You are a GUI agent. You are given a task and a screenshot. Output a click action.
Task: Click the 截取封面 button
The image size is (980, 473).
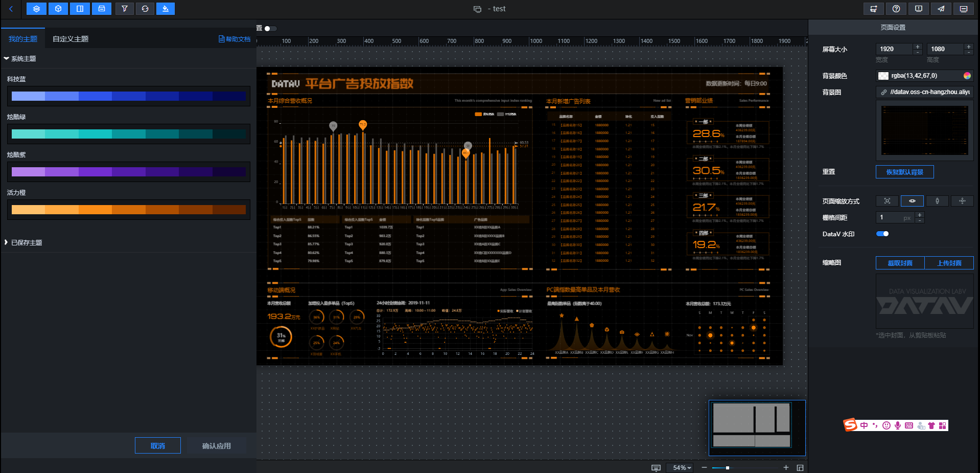pyautogui.click(x=900, y=263)
